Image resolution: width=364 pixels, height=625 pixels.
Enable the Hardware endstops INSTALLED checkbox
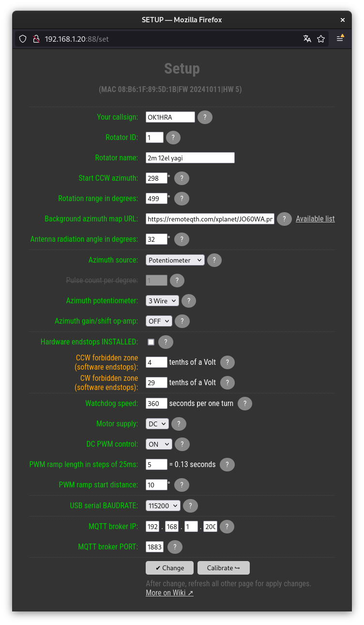click(x=151, y=342)
